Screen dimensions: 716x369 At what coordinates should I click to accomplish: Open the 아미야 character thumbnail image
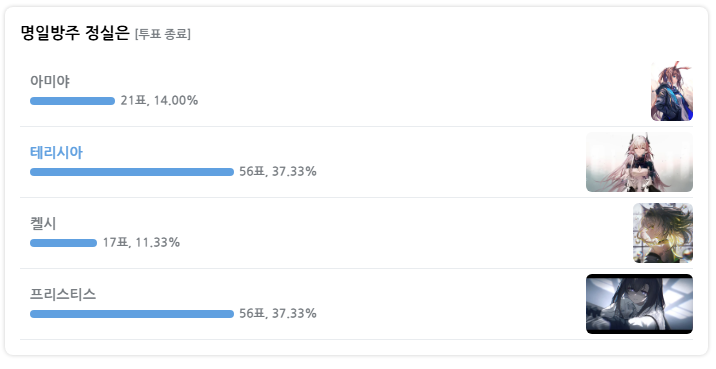click(x=672, y=91)
